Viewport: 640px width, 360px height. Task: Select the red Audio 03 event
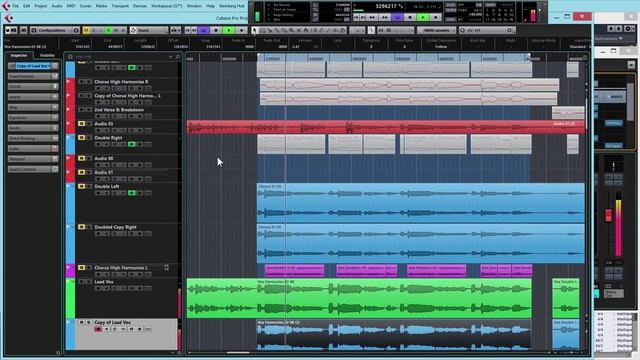pyautogui.click(x=386, y=127)
